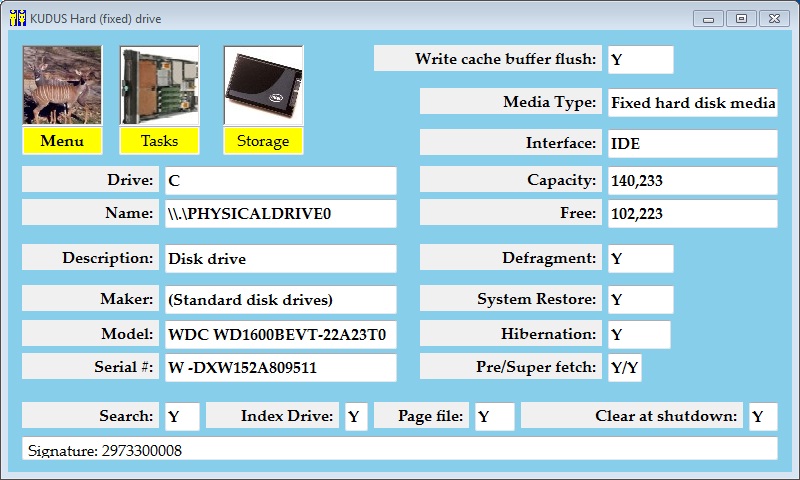Click the Free space value 102,223

coord(692,214)
